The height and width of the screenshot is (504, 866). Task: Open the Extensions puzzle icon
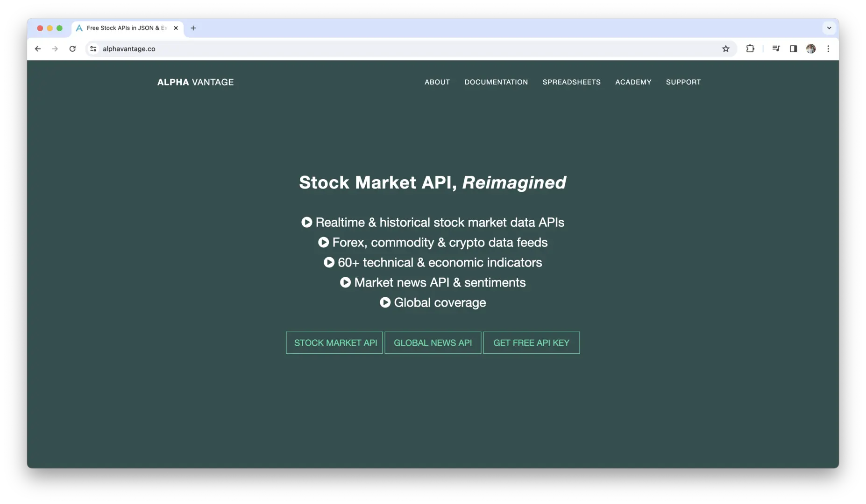click(750, 49)
